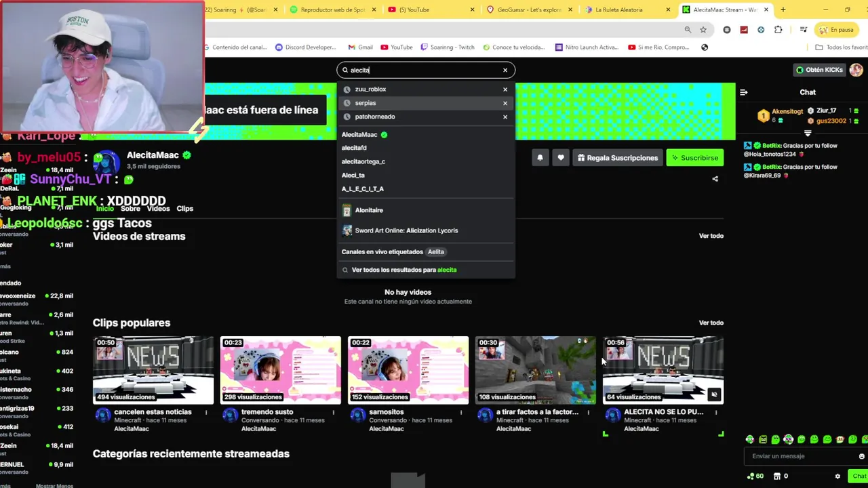Open chat settings gear icon
The width and height of the screenshot is (868, 488).
click(837, 476)
